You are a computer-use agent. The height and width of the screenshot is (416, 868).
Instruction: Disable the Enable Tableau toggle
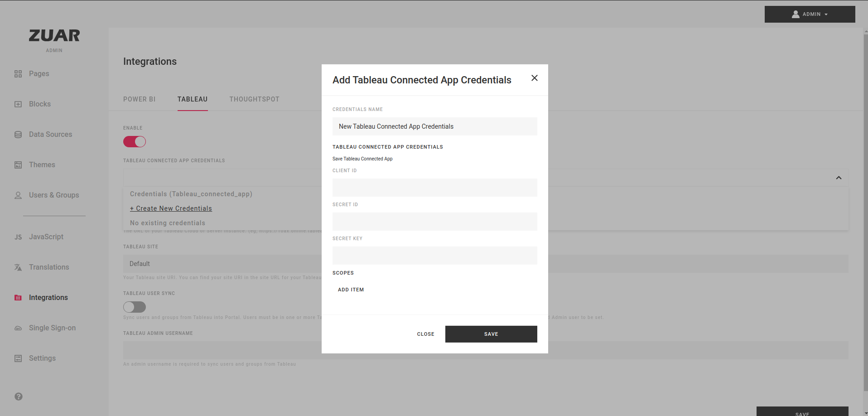(135, 142)
